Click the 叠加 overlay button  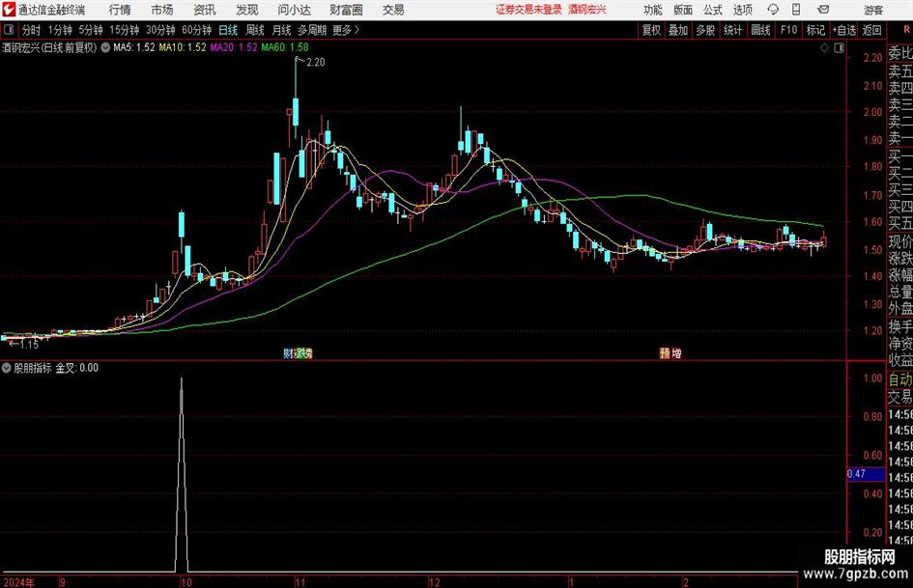[678, 30]
